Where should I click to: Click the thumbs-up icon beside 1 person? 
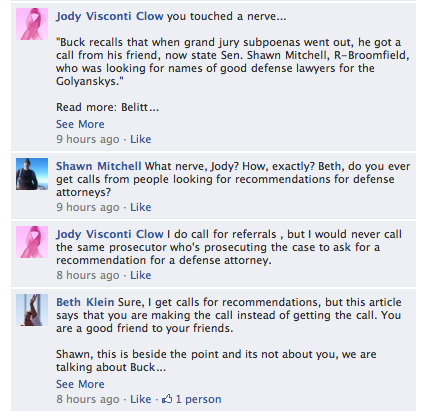click(x=167, y=398)
